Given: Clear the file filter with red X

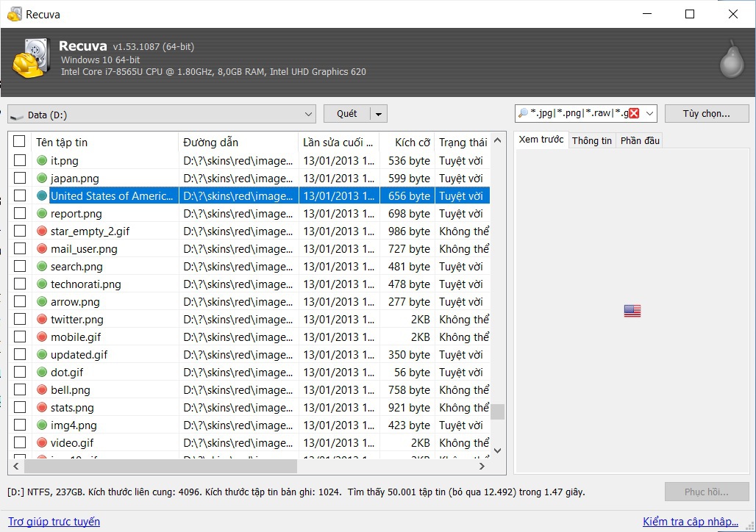Looking at the screenshot, I should 634,114.
